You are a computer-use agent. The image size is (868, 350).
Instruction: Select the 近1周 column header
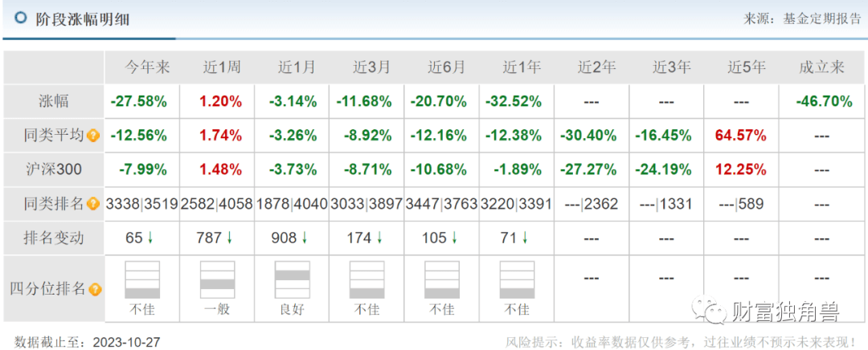[x=217, y=67]
